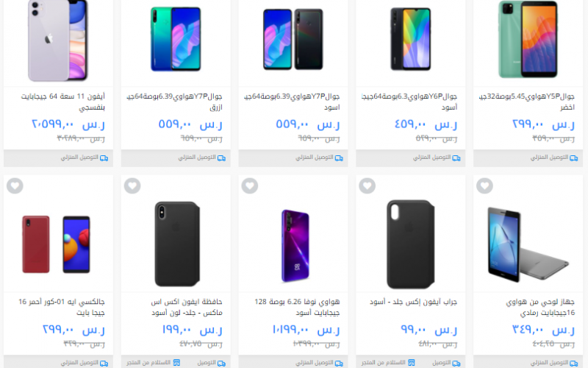Click heart icon on iPhone X leather cover
The image size is (588, 368).
(x=367, y=186)
